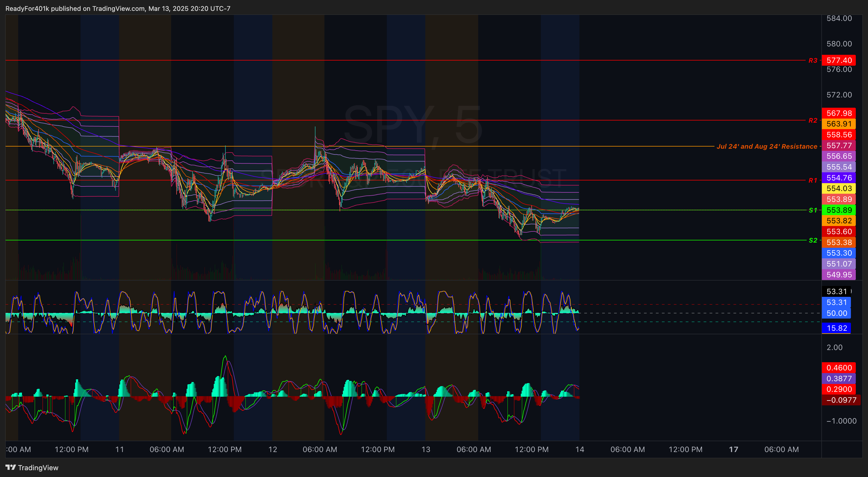Click the 551.07 price tag
The width and height of the screenshot is (868, 477).
point(839,264)
